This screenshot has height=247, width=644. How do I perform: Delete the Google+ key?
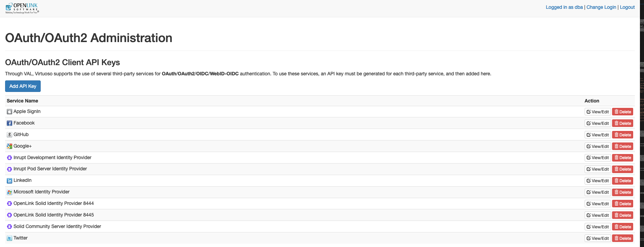[623, 146]
